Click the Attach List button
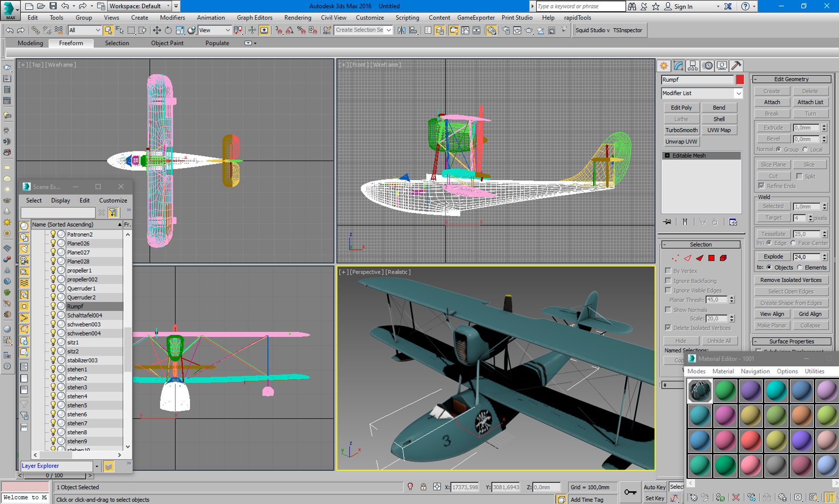This screenshot has height=504, width=839. coord(810,102)
